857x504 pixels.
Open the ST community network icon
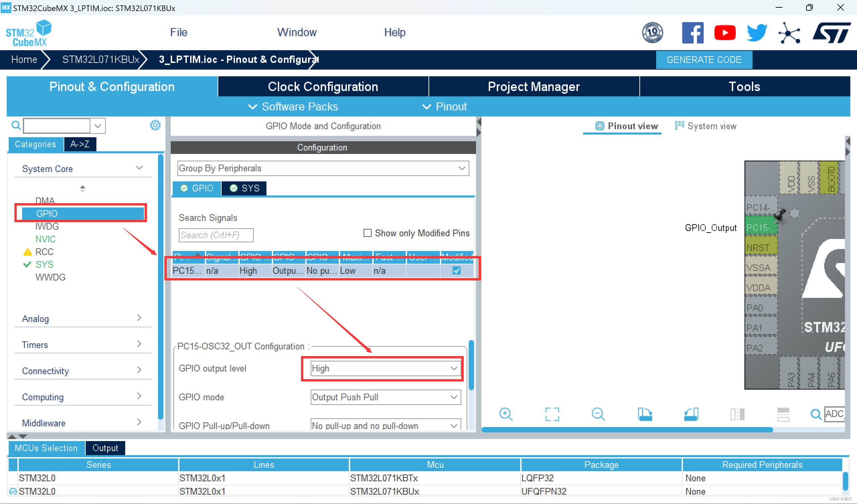coord(789,33)
